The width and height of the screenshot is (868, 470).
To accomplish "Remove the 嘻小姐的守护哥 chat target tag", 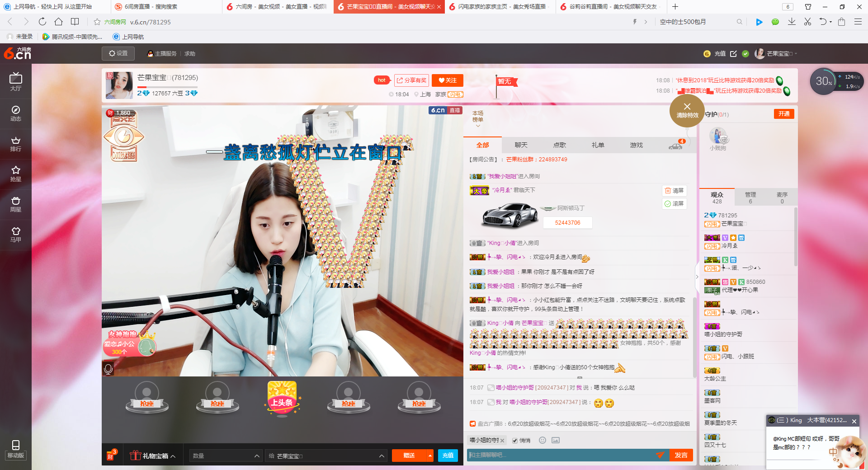I will [502, 441].
